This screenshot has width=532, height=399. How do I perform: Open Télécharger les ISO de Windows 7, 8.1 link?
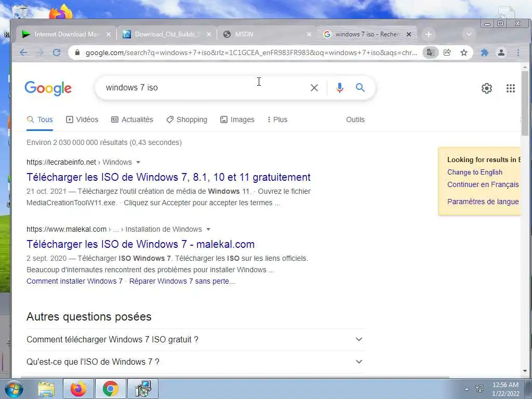click(168, 177)
